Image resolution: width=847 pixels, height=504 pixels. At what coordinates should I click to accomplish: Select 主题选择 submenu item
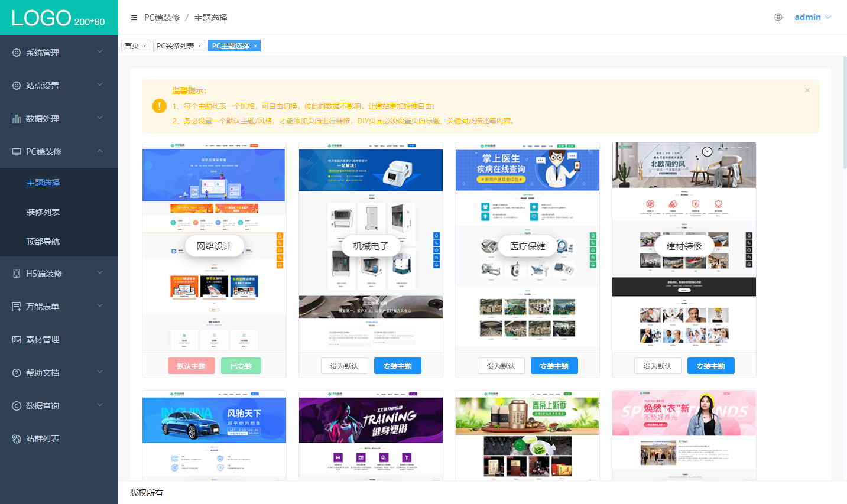click(x=59, y=183)
